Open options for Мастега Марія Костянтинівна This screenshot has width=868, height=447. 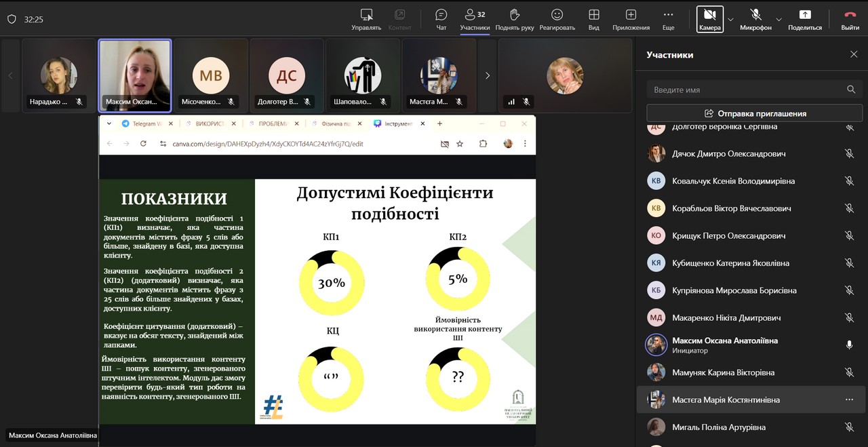pyautogui.click(x=849, y=400)
